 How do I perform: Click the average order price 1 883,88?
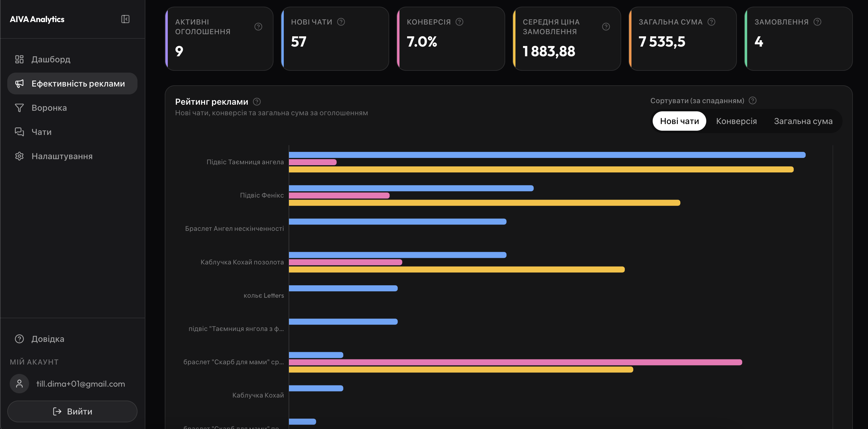[549, 51]
